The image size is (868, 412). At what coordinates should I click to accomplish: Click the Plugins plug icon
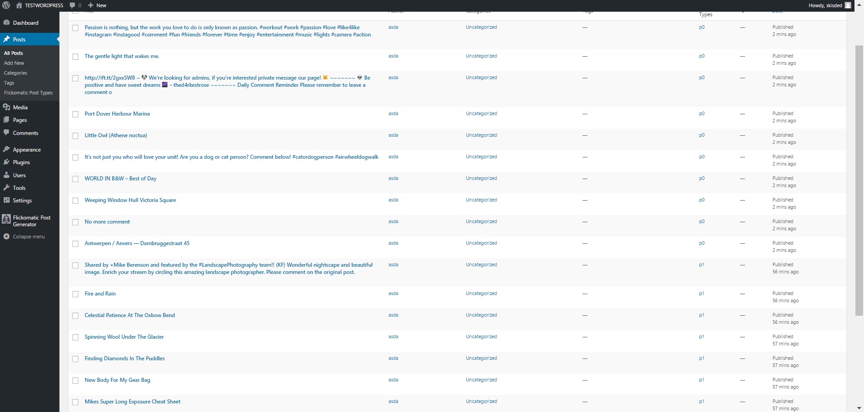pos(6,162)
